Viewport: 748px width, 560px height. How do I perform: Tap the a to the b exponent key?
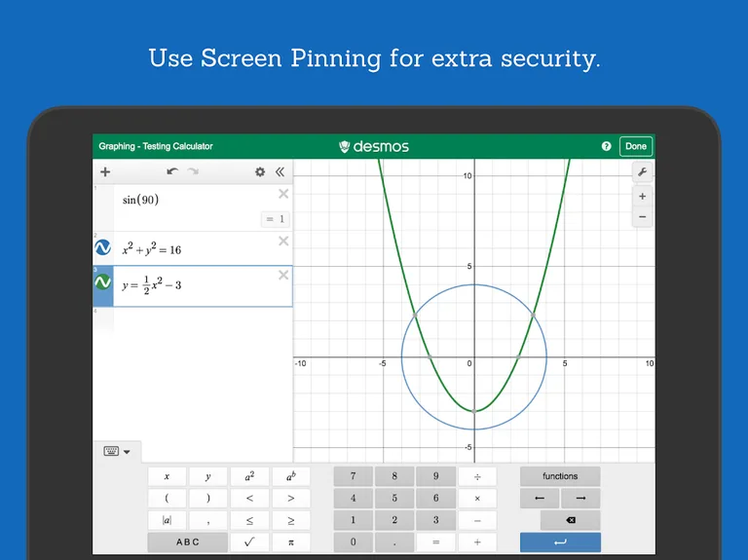pos(291,476)
